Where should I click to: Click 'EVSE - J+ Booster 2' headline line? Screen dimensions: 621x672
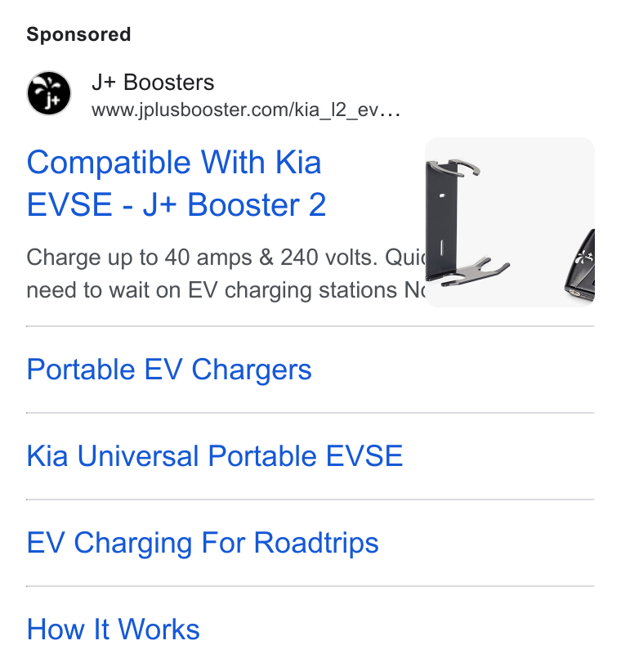pos(176,204)
